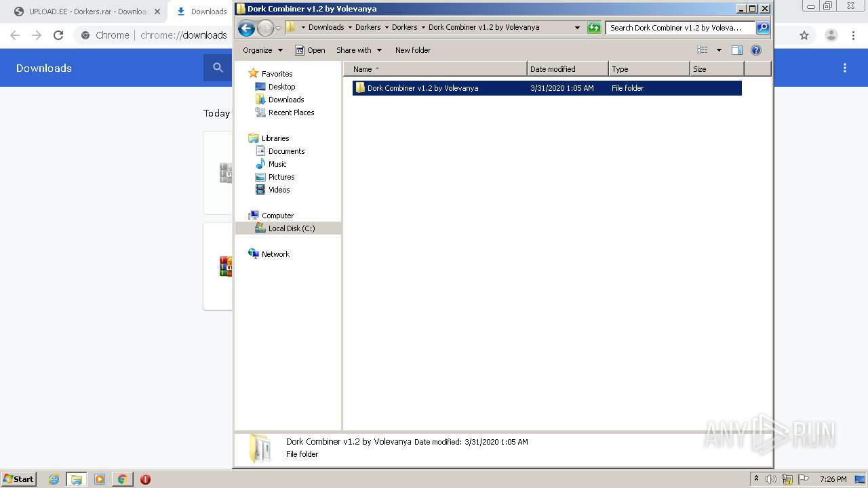The image size is (868, 488).
Task: Refresh the folder view
Action: [x=594, y=28]
